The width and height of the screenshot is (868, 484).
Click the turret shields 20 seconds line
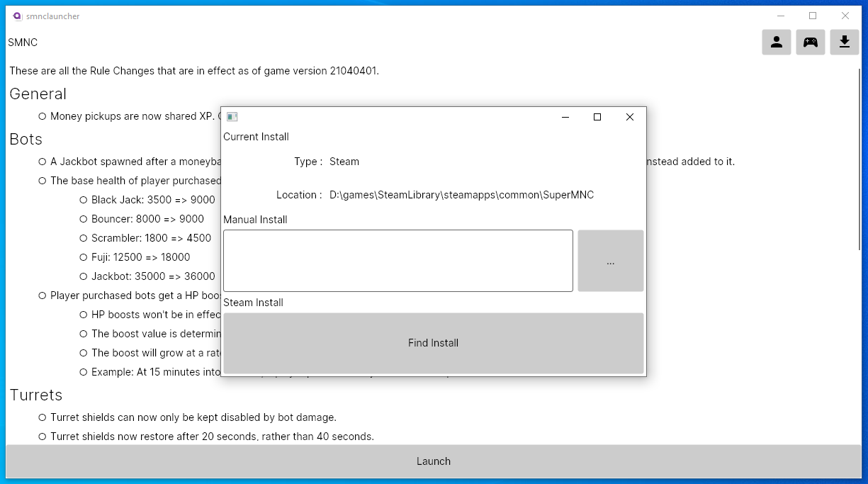[x=212, y=437]
